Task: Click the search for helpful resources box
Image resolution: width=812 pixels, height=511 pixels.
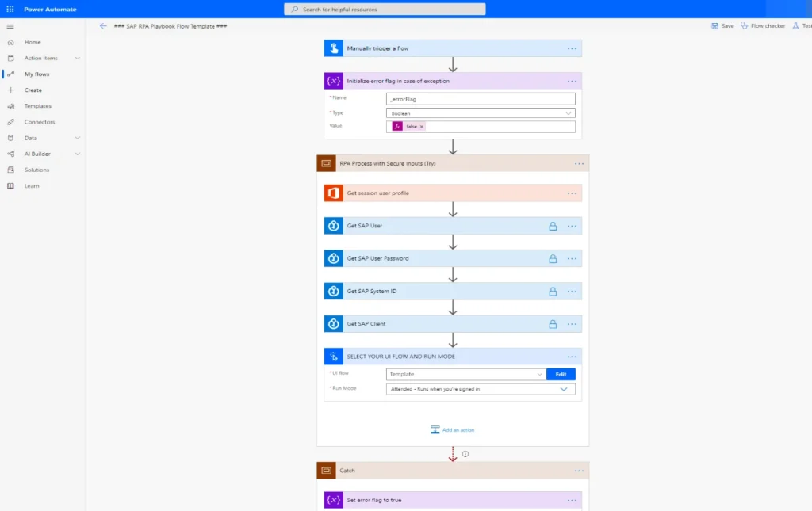Action: point(385,10)
